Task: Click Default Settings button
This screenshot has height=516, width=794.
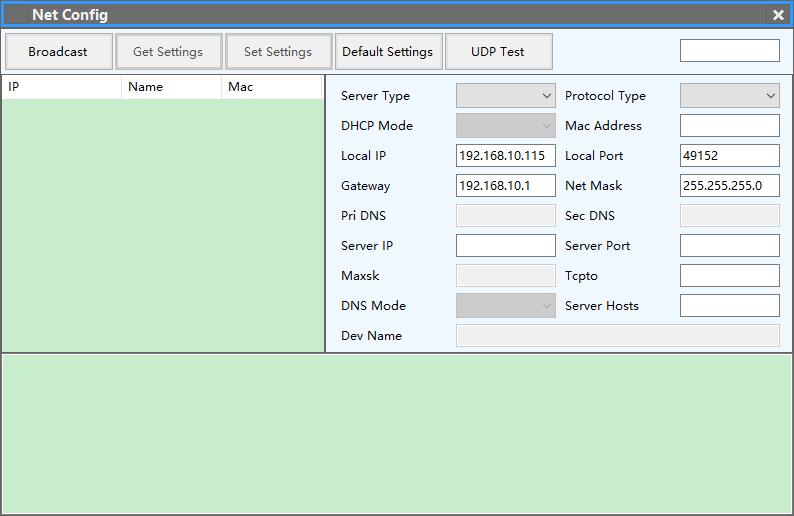Action: pyautogui.click(x=388, y=52)
